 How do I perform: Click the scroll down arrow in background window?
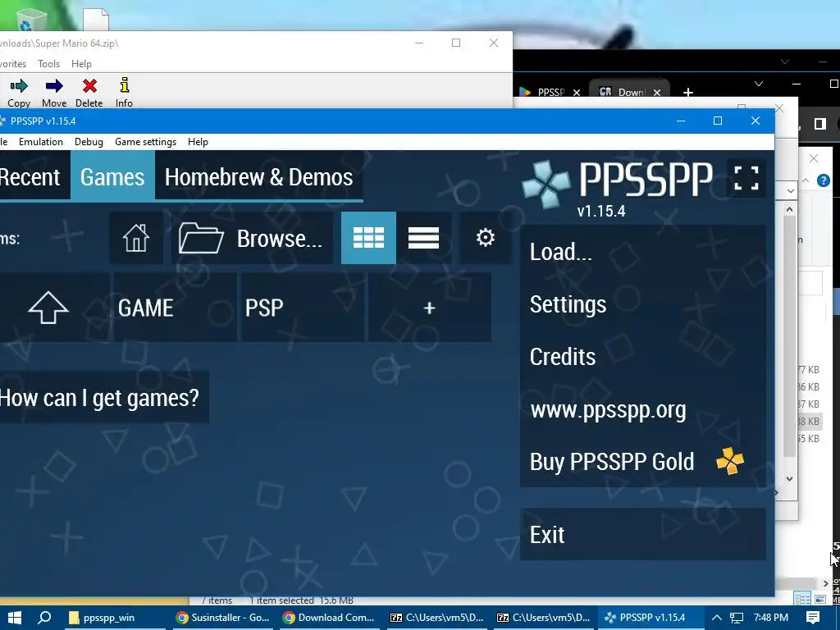(789, 478)
